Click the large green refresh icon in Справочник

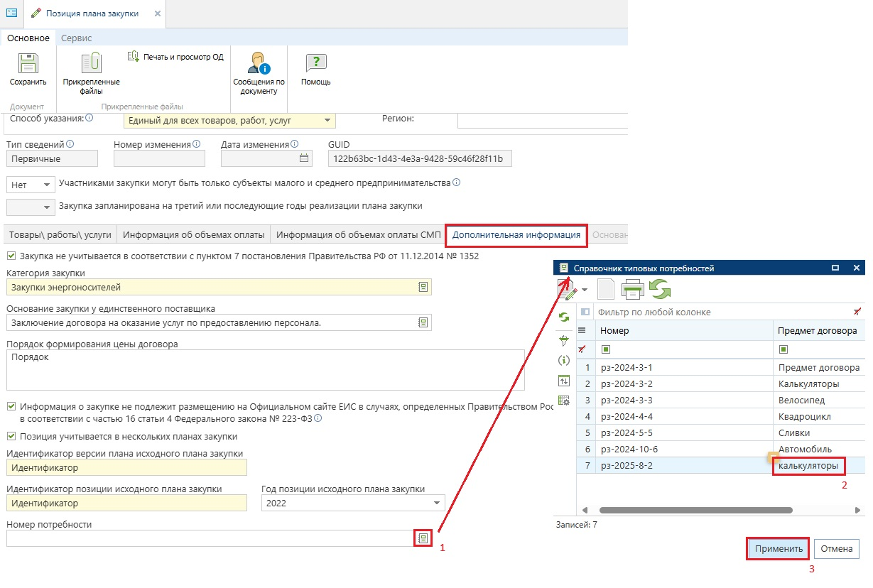[659, 289]
